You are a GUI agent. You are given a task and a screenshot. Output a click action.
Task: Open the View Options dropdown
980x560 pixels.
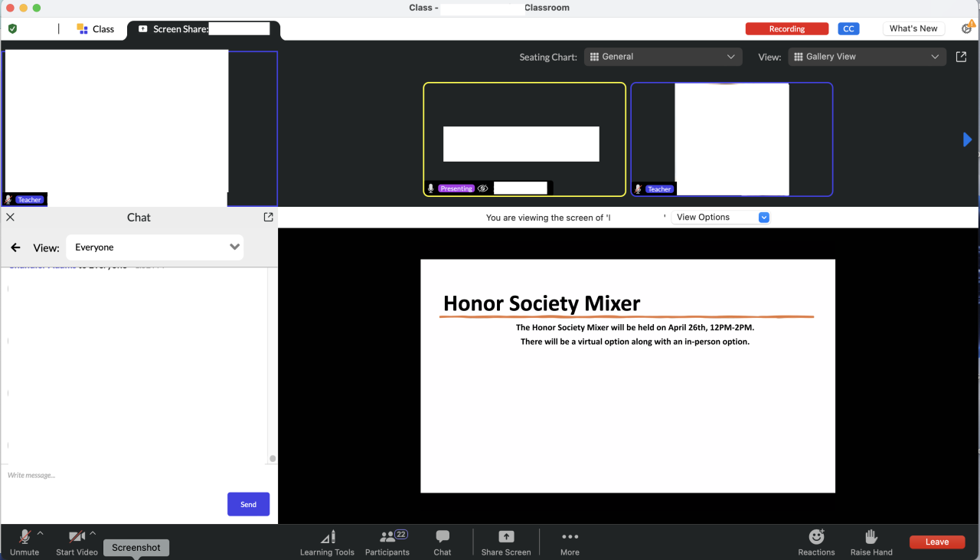(x=720, y=218)
